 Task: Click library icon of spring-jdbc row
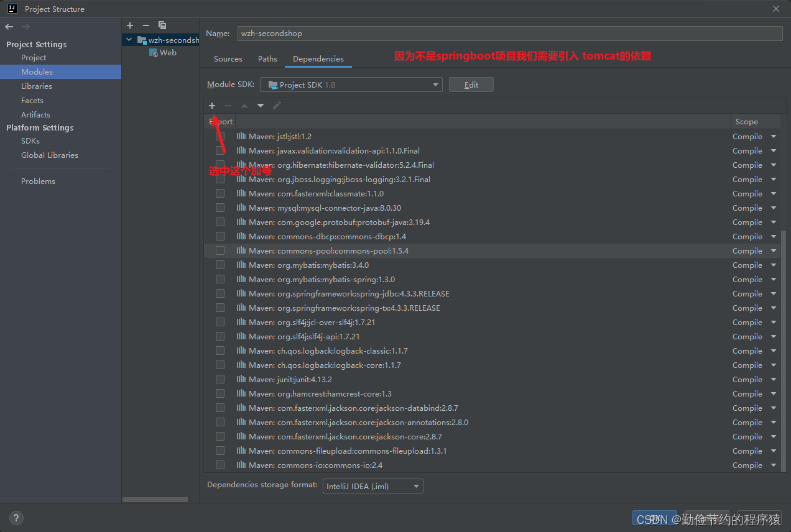[x=241, y=293]
